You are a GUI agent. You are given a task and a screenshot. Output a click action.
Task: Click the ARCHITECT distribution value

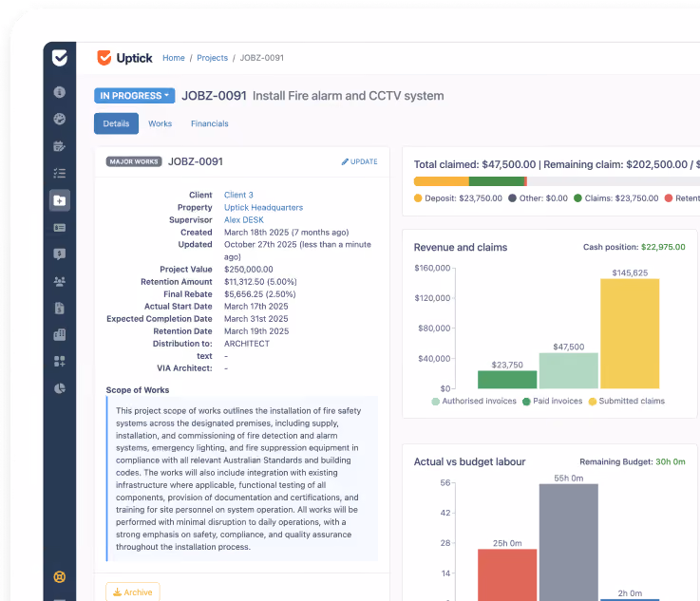tap(247, 344)
